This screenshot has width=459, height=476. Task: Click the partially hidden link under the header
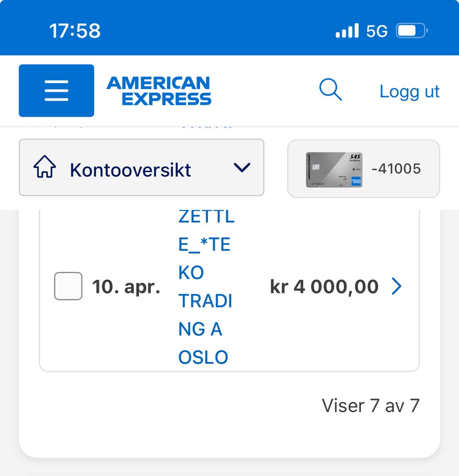(207, 128)
